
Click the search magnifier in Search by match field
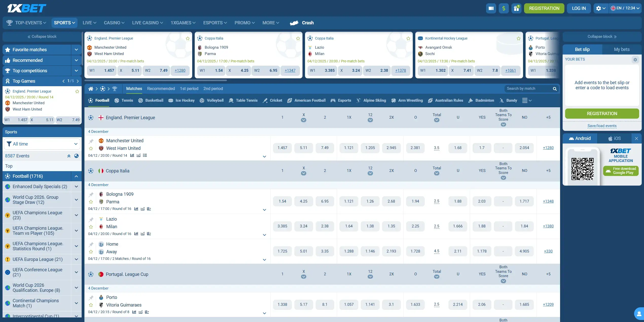[555, 89]
